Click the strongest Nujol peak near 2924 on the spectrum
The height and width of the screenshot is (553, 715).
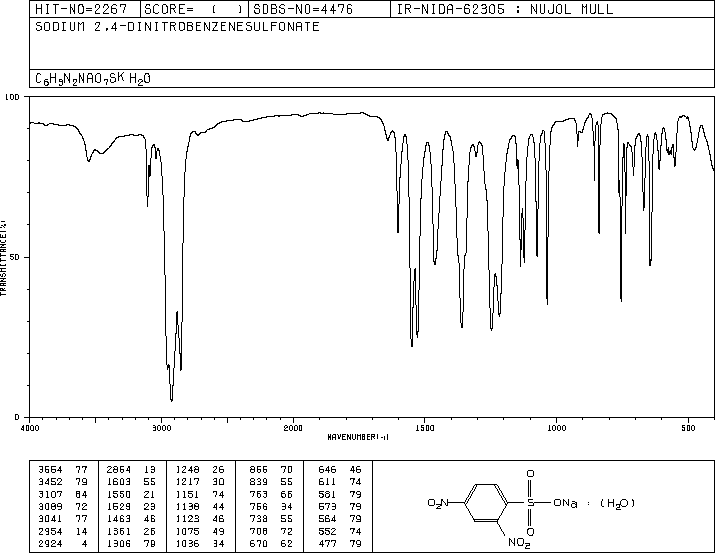[171, 399]
